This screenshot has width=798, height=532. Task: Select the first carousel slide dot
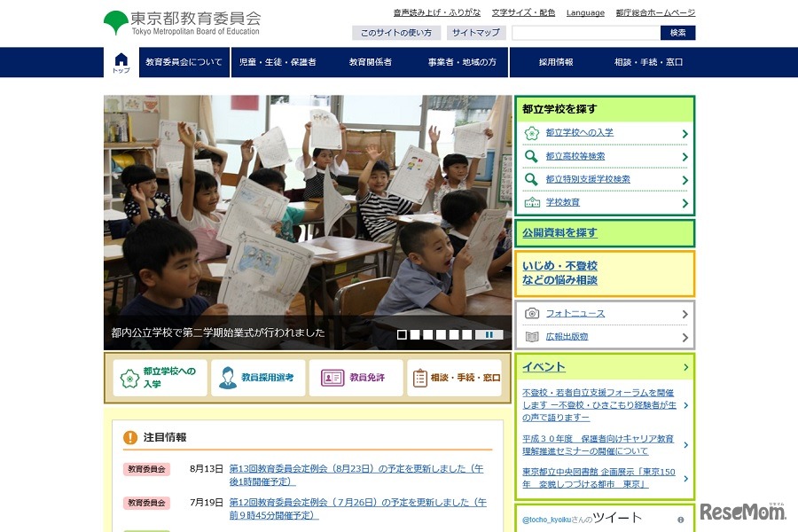403,334
